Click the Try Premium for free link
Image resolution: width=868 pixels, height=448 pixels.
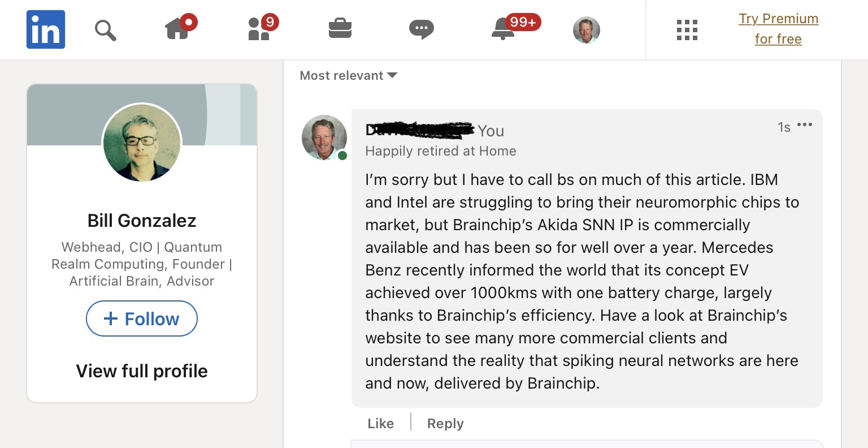(778, 29)
